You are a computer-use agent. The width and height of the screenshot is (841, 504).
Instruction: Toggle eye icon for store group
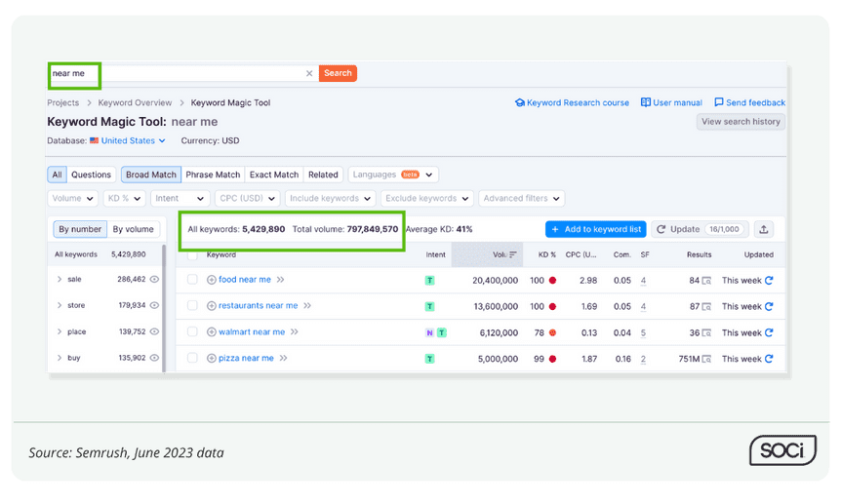[154, 306]
